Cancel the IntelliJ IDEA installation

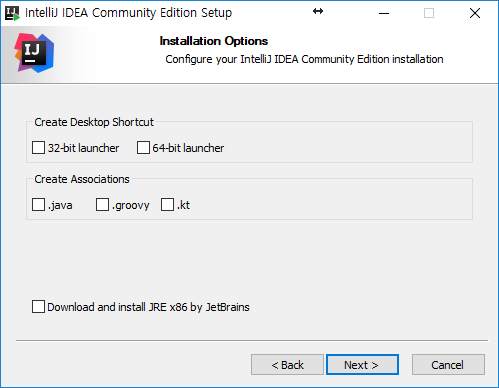click(x=448, y=365)
